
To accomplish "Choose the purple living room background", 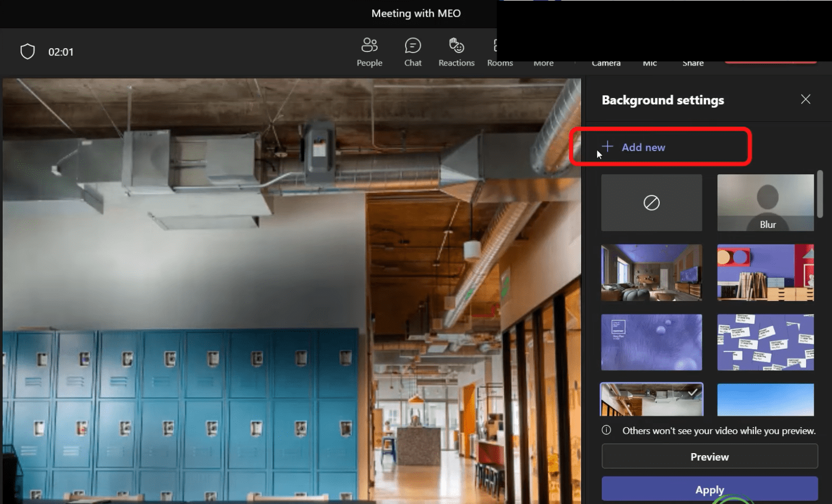I will (x=651, y=272).
